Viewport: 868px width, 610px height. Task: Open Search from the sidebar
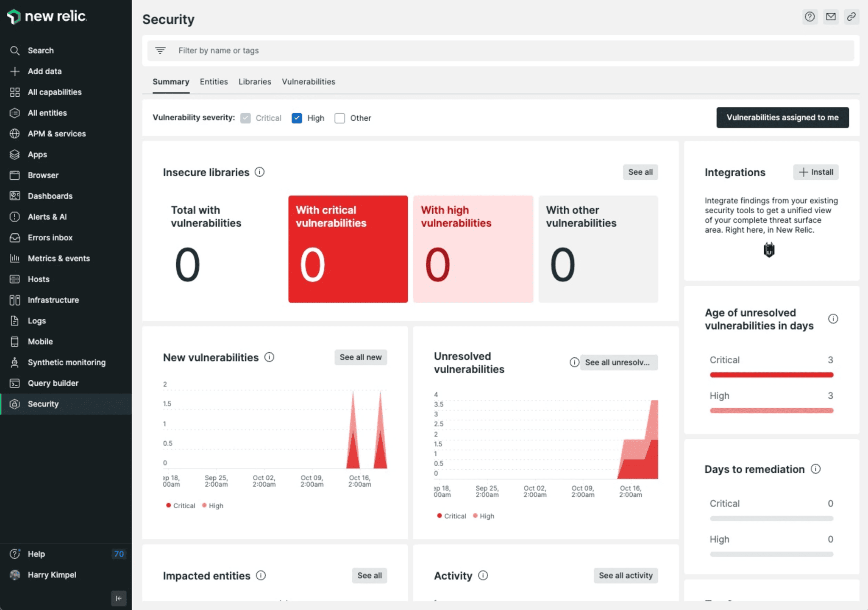pyautogui.click(x=41, y=50)
